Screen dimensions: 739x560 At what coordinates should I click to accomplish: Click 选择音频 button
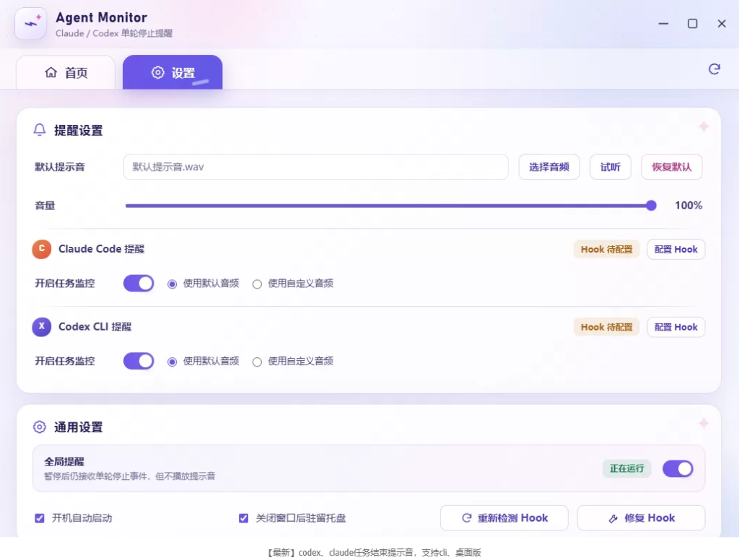(549, 167)
